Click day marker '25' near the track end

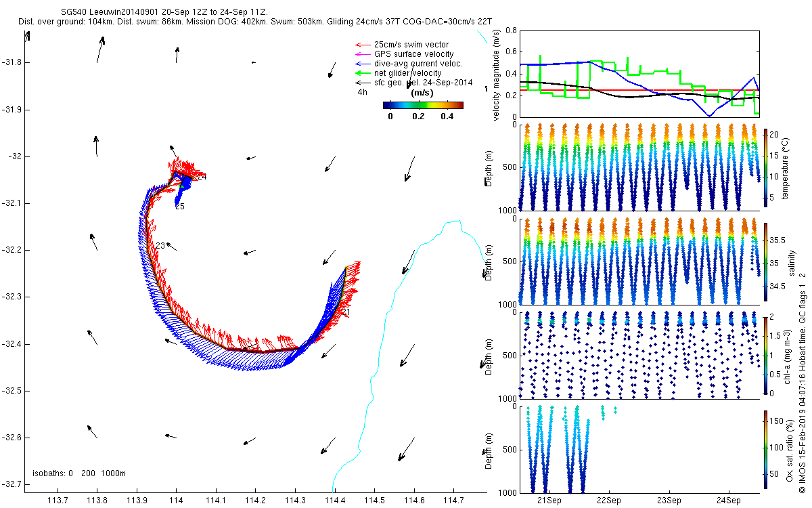180,207
